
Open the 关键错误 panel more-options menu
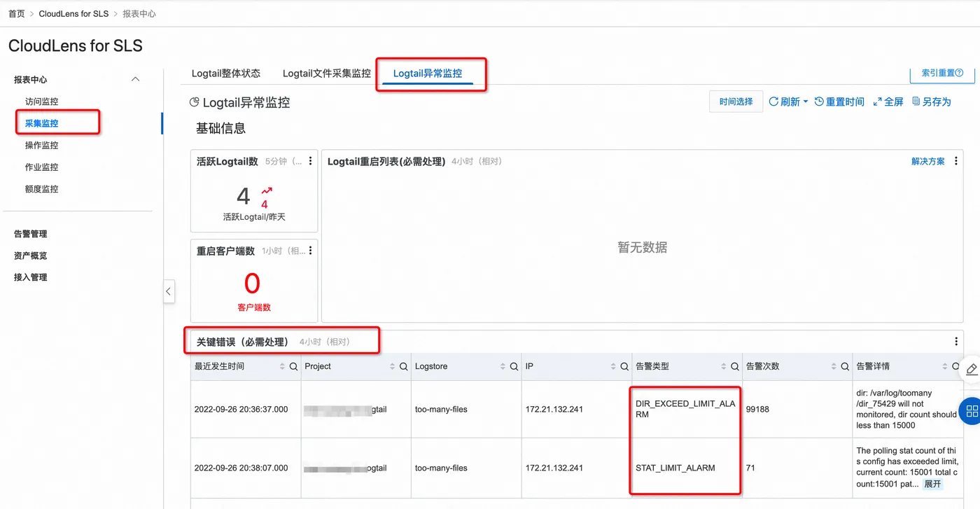click(x=956, y=342)
